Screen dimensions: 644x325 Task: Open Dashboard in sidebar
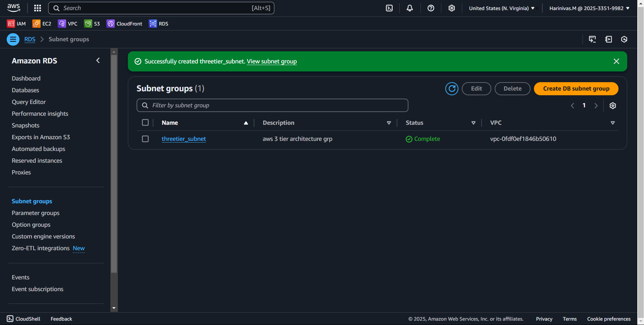coord(26,78)
